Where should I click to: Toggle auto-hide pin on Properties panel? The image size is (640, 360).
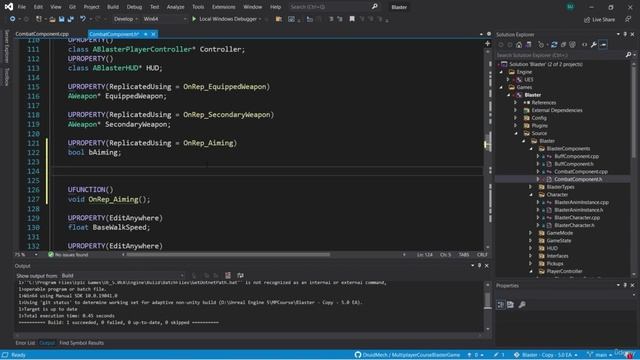(x=625, y=285)
